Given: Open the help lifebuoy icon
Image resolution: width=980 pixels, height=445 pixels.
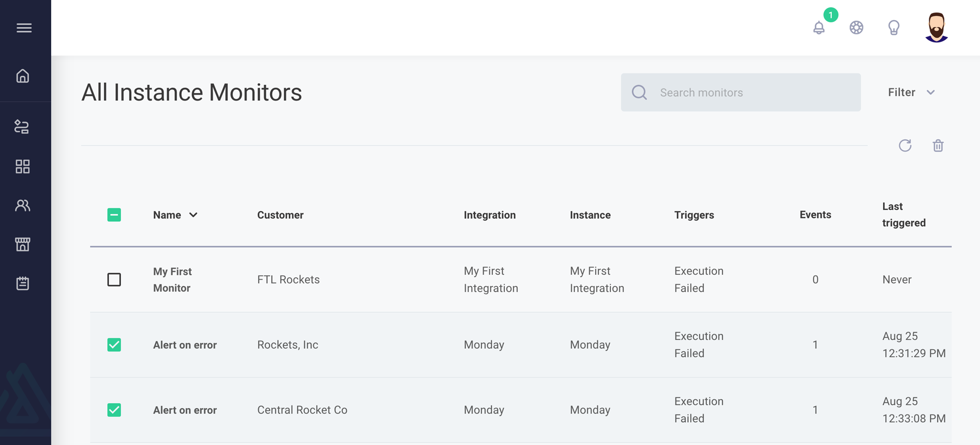Looking at the screenshot, I should click(x=856, y=27).
